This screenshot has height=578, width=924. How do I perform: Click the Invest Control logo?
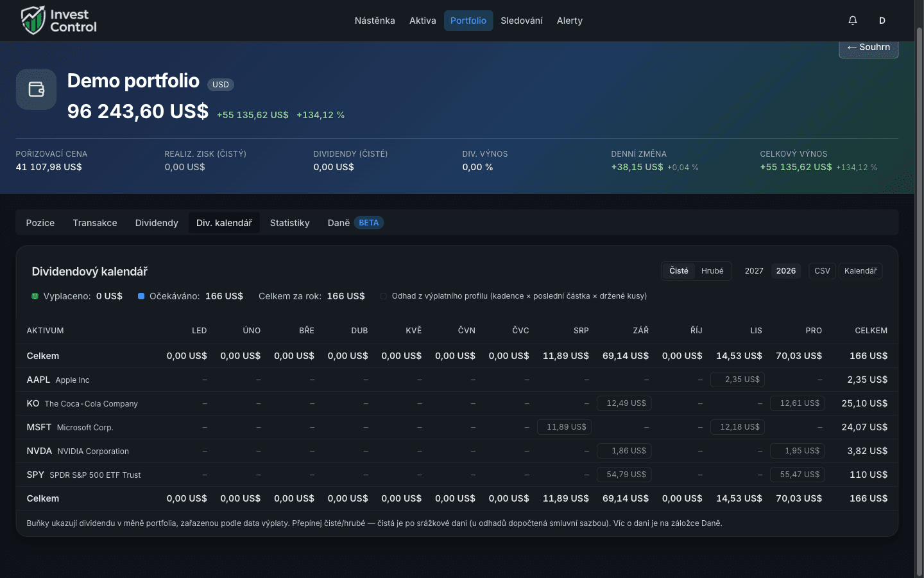(59, 21)
